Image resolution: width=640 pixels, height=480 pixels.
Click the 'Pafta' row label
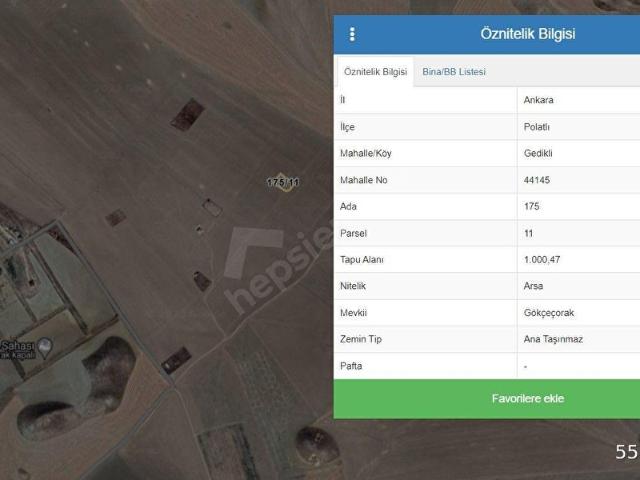(x=351, y=366)
